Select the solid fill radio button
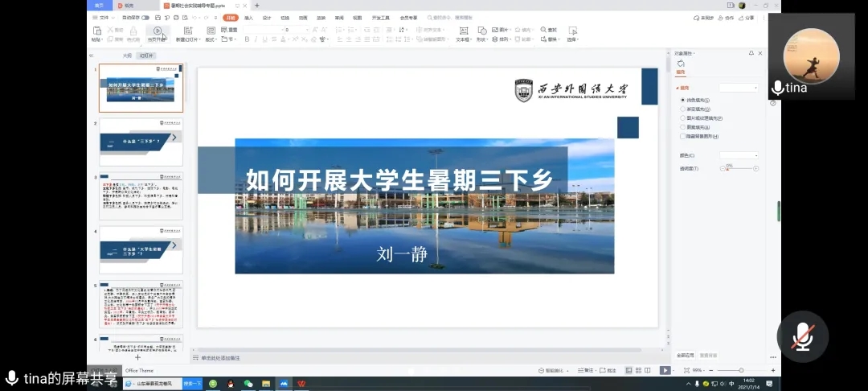Image resolution: width=868 pixels, height=391 pixels. [683, 100]
